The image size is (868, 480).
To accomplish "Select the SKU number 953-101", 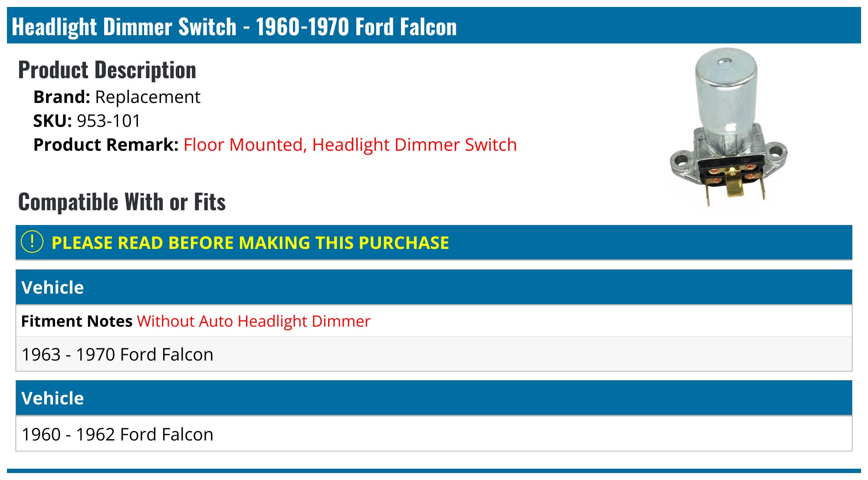I will pos(109,121).
